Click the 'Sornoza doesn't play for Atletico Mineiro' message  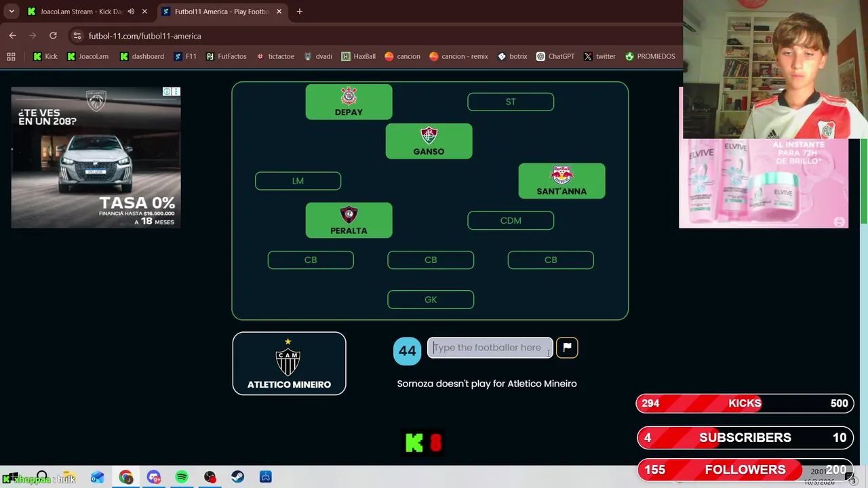click(x=487, y=384)
